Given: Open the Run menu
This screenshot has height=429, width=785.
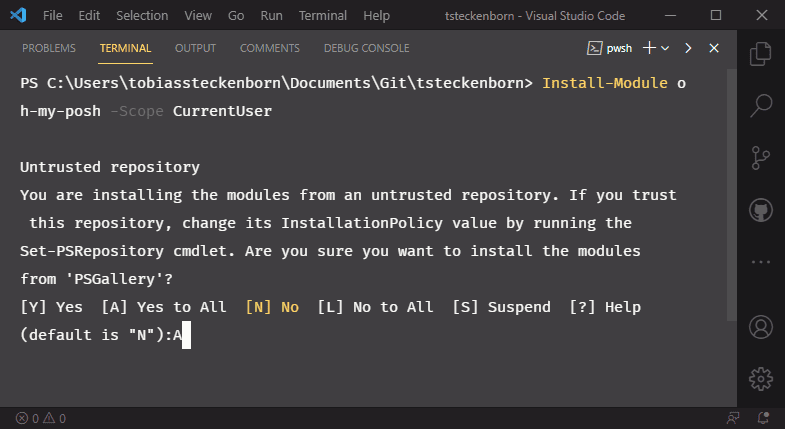Looking at the screenshot, I should 271,16.
